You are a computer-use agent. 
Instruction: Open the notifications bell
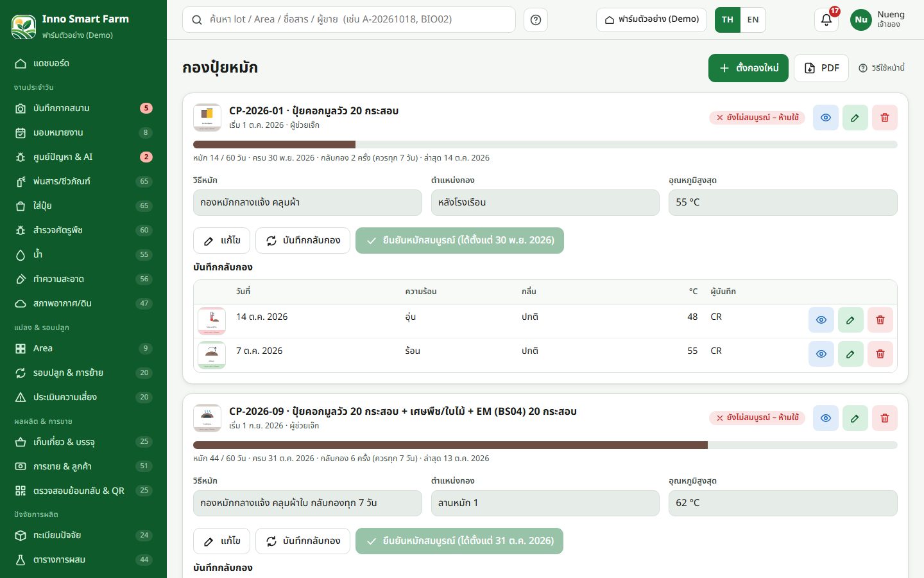[826, 20]
